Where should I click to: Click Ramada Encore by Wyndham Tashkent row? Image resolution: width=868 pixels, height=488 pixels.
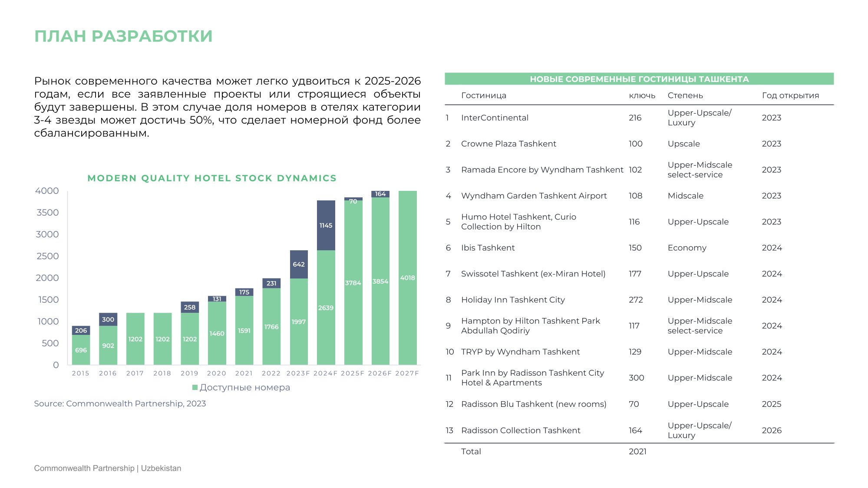(x=542, y=170)
